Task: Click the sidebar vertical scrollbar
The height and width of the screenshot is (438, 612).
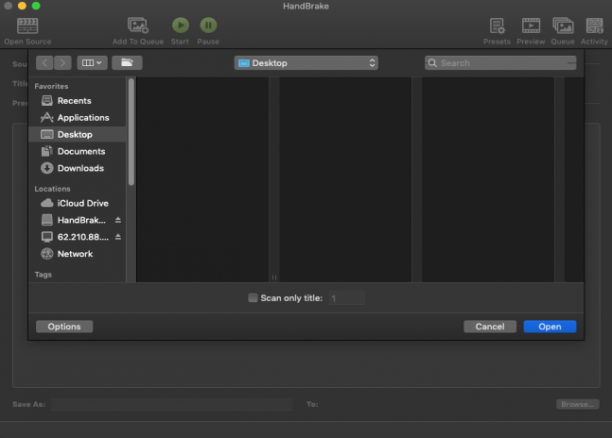Action: coord(131,132)
